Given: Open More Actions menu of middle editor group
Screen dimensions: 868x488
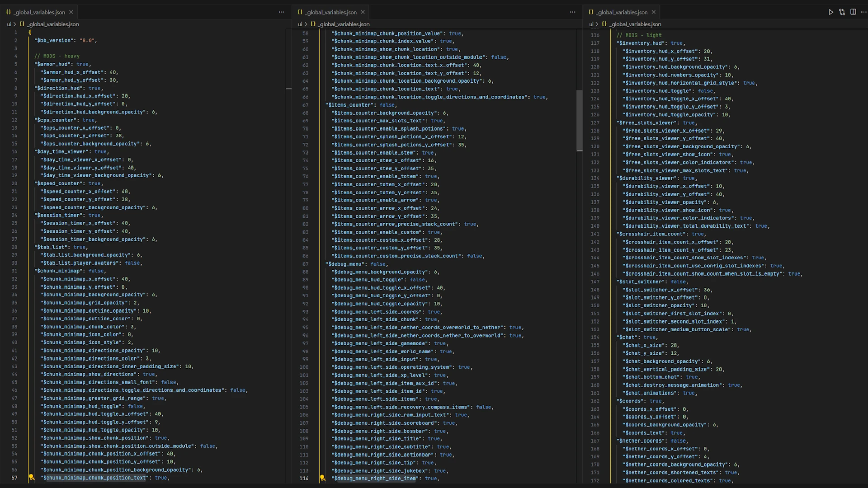Looking at the screenshot, I should (573, 12).
